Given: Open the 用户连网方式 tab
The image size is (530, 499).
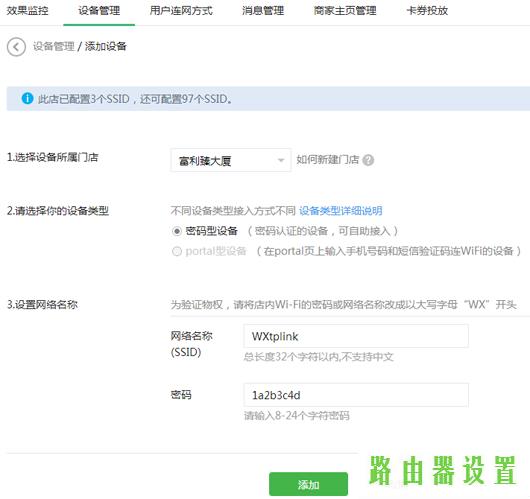Looking at the screenshot, I should pos(181,10).
